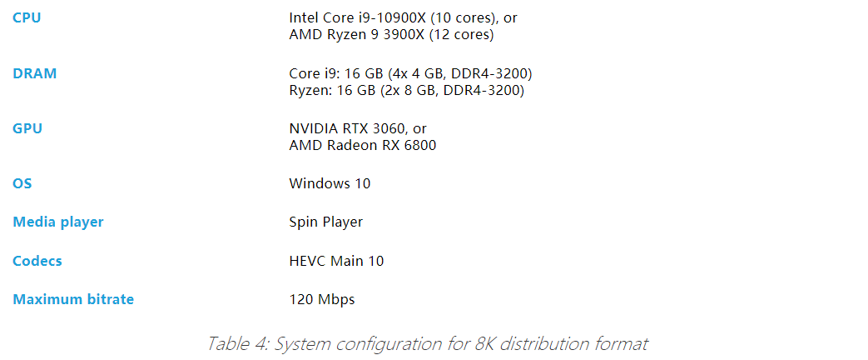Screen dimensions: 868x360
Task: Click the Windows 10 value
Action: [x=330, y=183]
